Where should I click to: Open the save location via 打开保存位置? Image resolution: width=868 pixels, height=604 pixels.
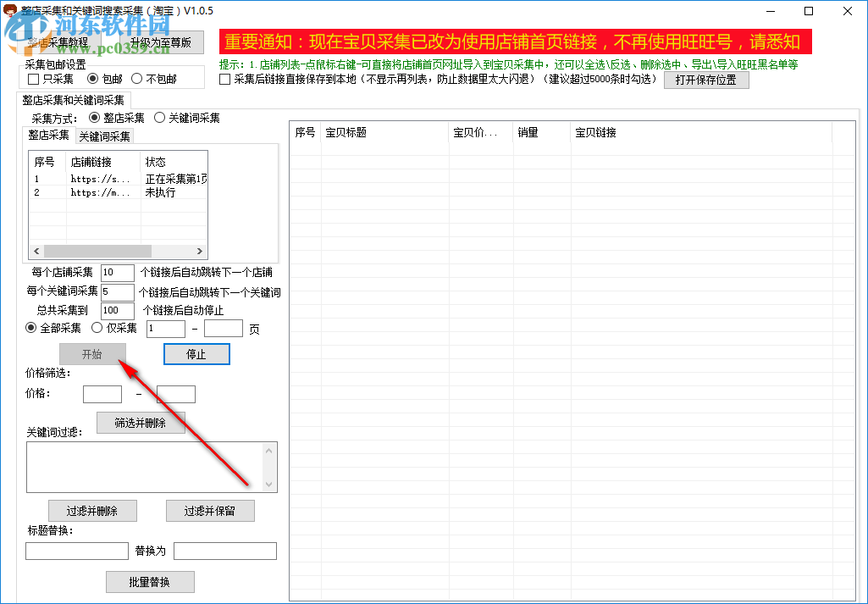(705, 79)
